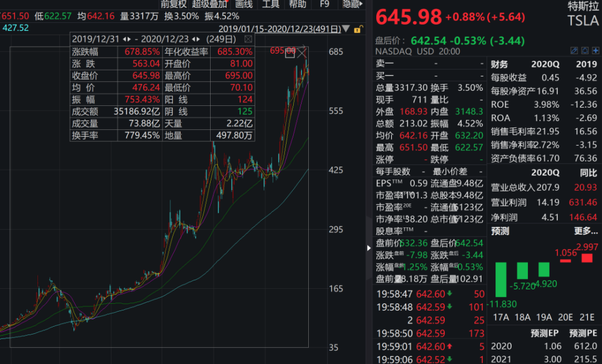Screen dimensions: 602x364
Task: Click 内盘 value 3148.3
Action: tap(469, 112)
